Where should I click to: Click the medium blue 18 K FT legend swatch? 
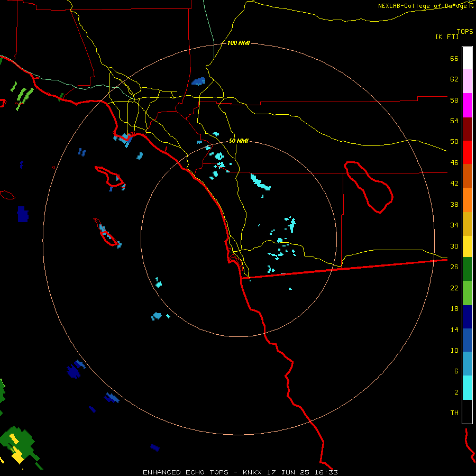coord(467,340)
